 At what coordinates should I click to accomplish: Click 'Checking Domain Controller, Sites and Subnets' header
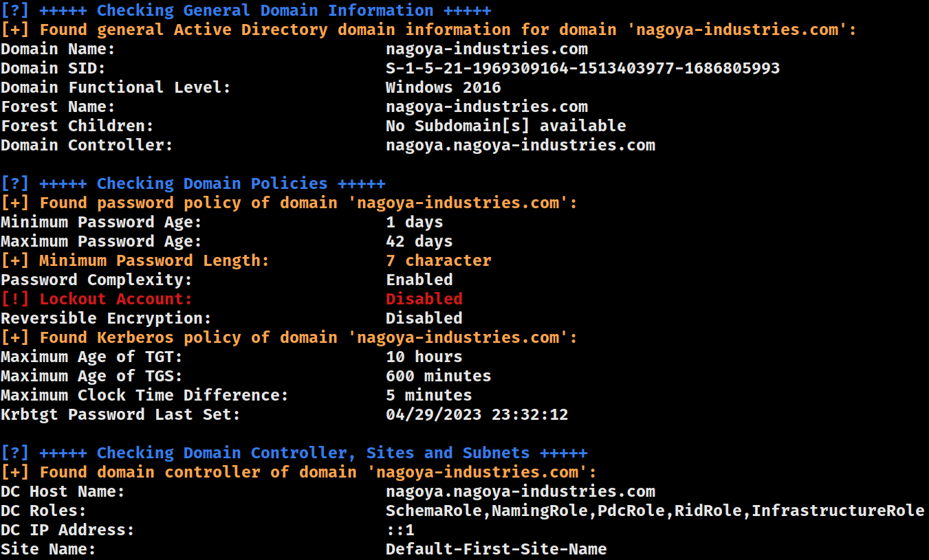point(294,453)
